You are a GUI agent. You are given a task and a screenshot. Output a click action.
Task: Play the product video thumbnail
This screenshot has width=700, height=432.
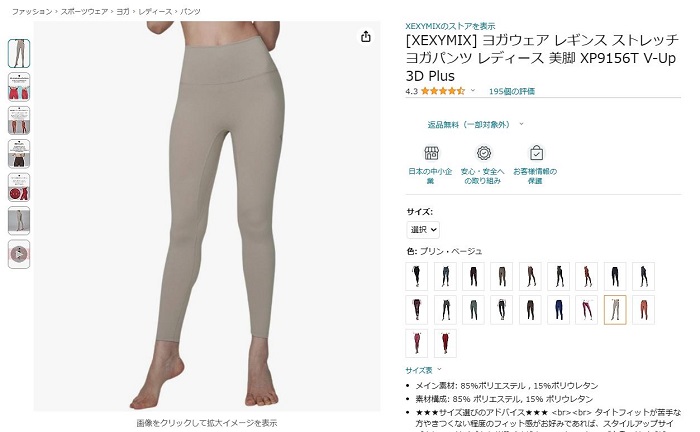[19, 254]
